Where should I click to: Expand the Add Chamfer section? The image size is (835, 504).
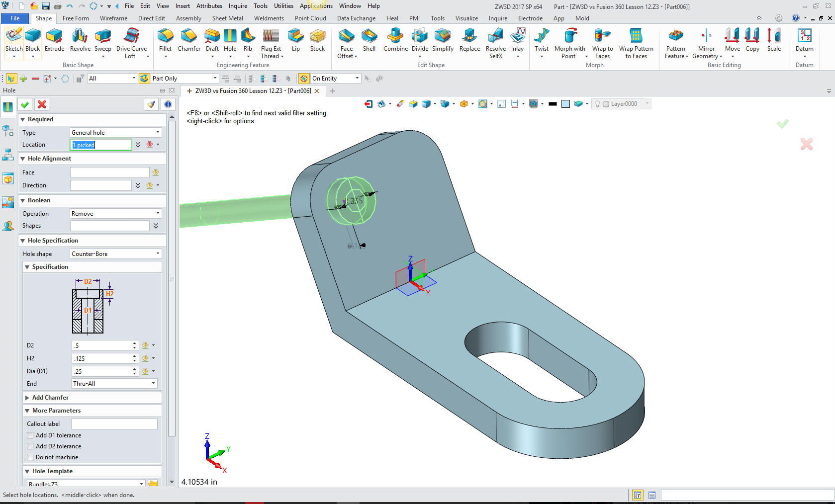point(27,398)
